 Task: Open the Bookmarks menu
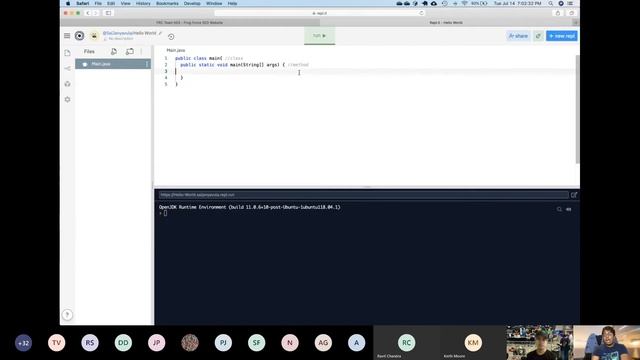click(x=167, y=3)
